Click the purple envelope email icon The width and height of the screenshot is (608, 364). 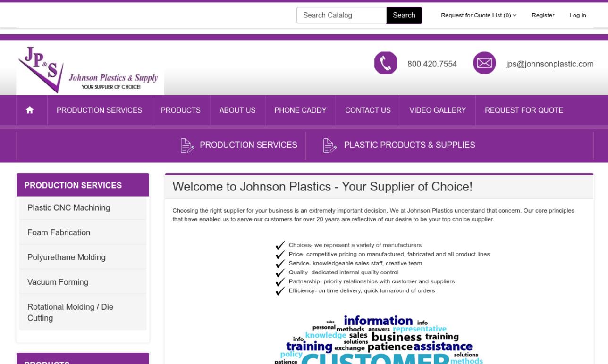pyautogui.click(x=484, y=63)
